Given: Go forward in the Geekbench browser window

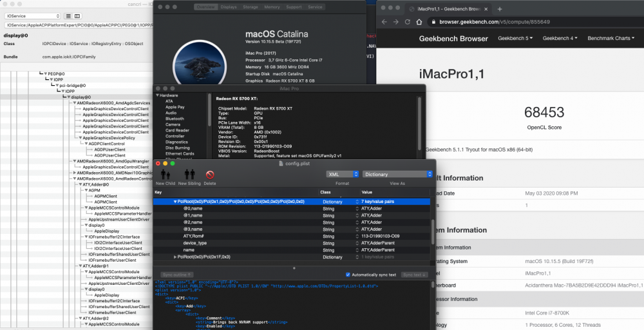Looking at the screenshot, I should click(x=395, y=22).
